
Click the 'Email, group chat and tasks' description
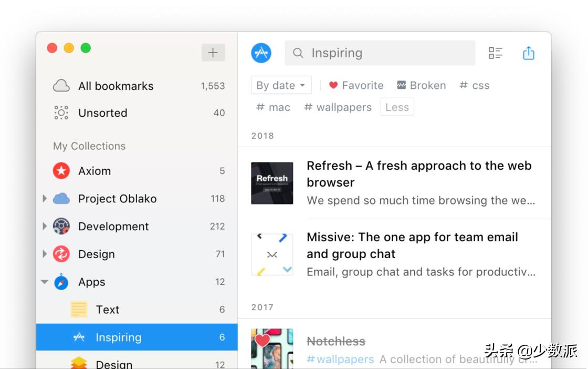421,272
